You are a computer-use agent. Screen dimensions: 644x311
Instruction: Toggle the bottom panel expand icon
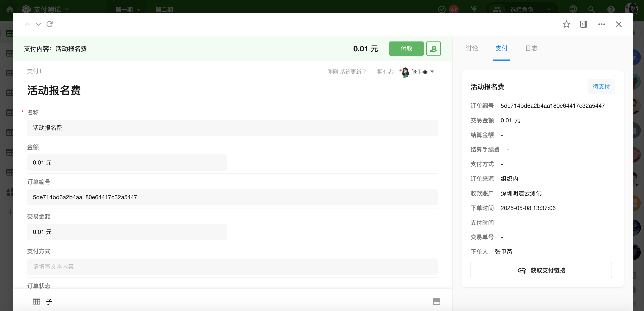436,302
